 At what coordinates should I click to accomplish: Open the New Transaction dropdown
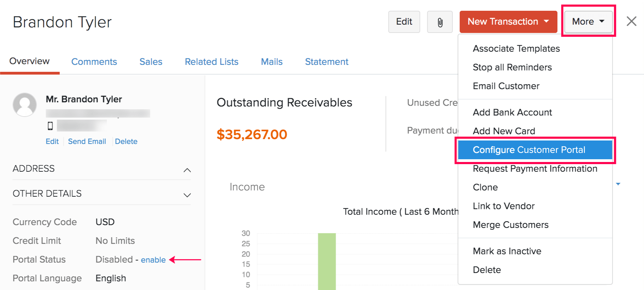click(x=508, y=22)
